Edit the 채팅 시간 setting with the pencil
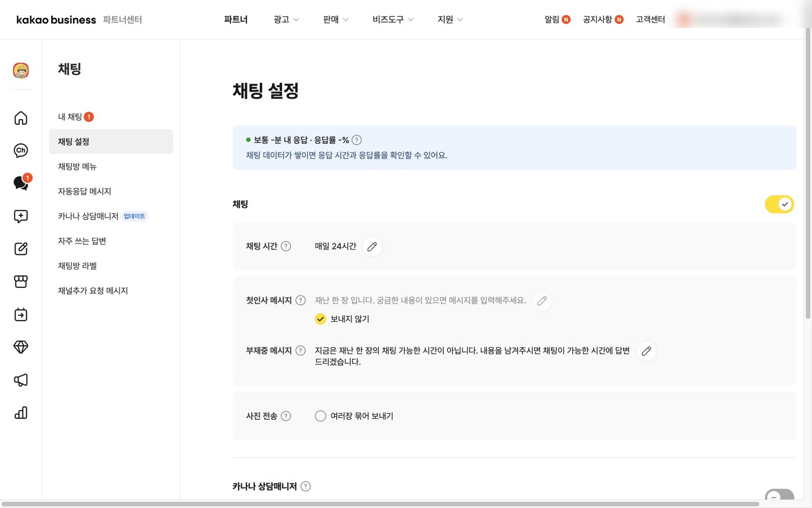The width and height of the screenshot is (812, 508). tap(372, 247)
